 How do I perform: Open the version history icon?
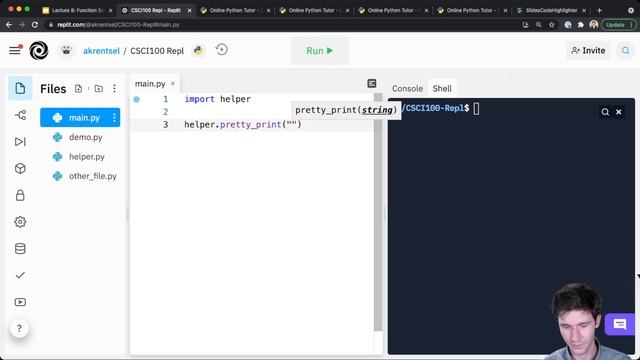[222, 50]
